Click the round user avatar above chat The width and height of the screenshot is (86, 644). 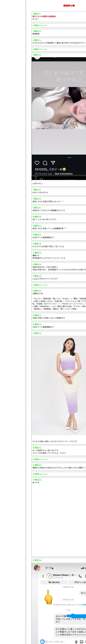[37, 568]
